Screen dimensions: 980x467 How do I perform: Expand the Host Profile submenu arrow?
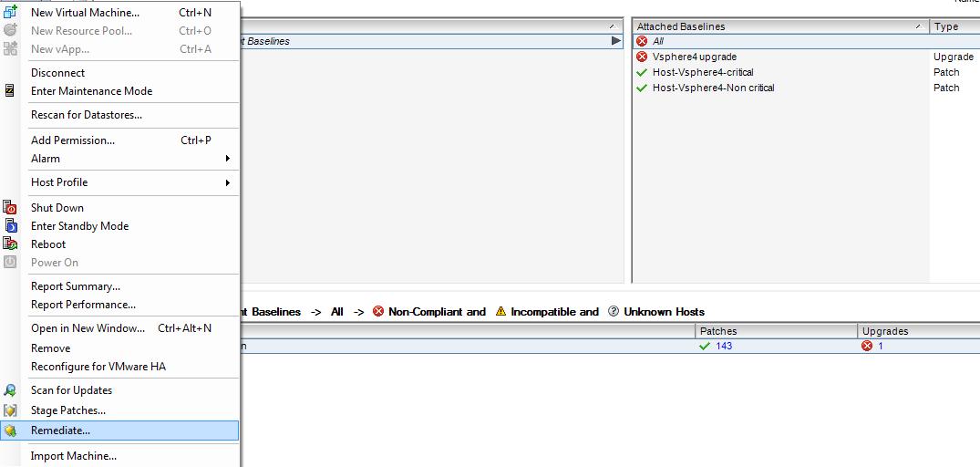pyautogui.click(x=228, y=182)
